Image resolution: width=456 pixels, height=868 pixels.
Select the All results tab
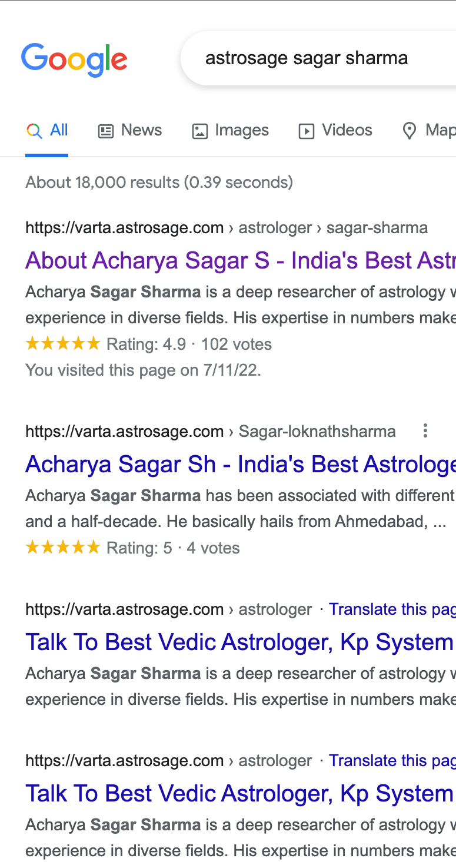point(59,130)
